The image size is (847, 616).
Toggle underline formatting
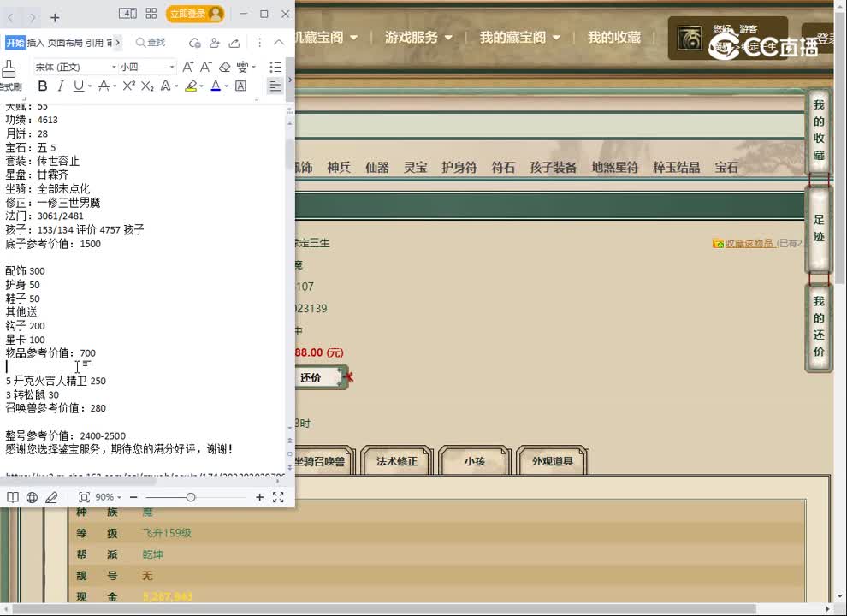point(78,86)
